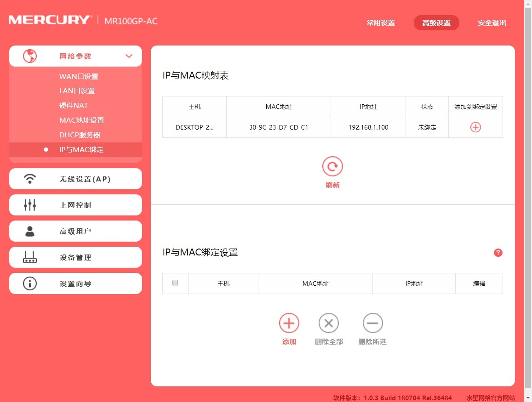The width and height of the screenshot is (532, 402).
Task: Select IP与MAC绑定 submenu item
Action: (75, 149)
